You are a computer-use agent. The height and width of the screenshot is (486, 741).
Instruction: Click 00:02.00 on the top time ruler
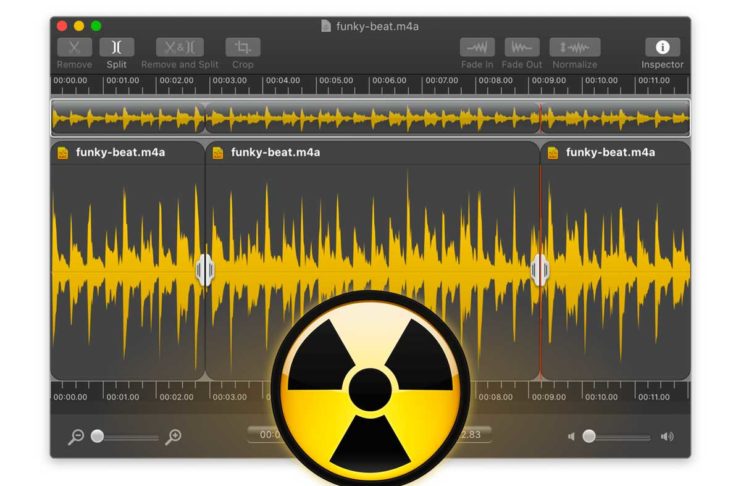(176, 80)
